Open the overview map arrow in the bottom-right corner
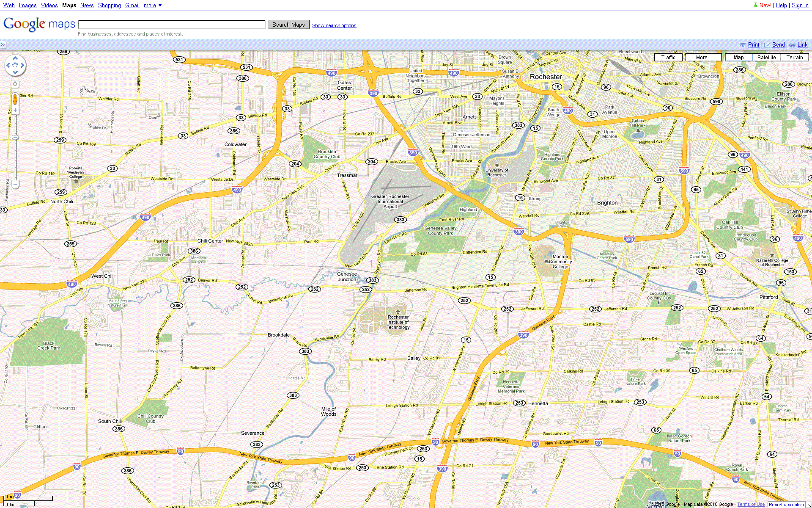The height and width of the screenshot is (508, 812). [809, 505]
